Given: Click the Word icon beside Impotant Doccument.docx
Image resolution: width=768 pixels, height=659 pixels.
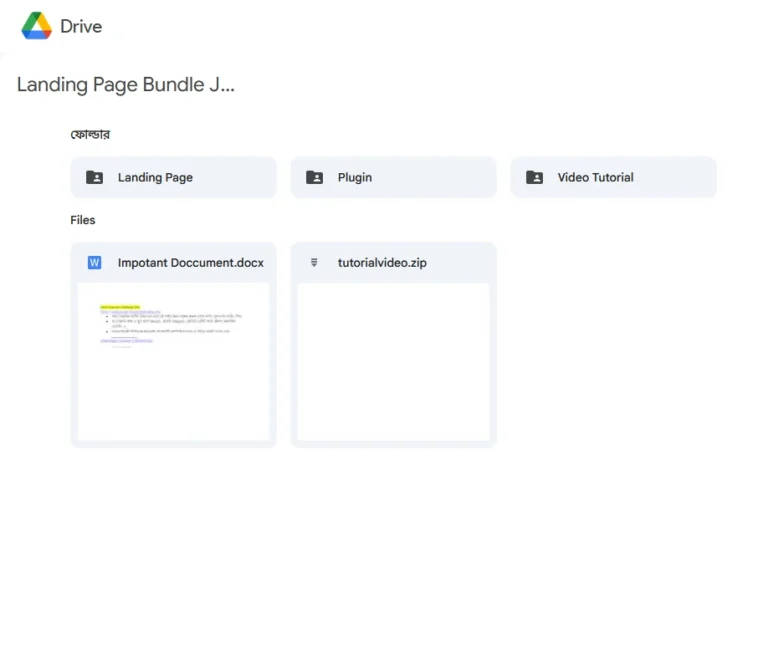Looking at the screenshot, I should pos(94,263).
